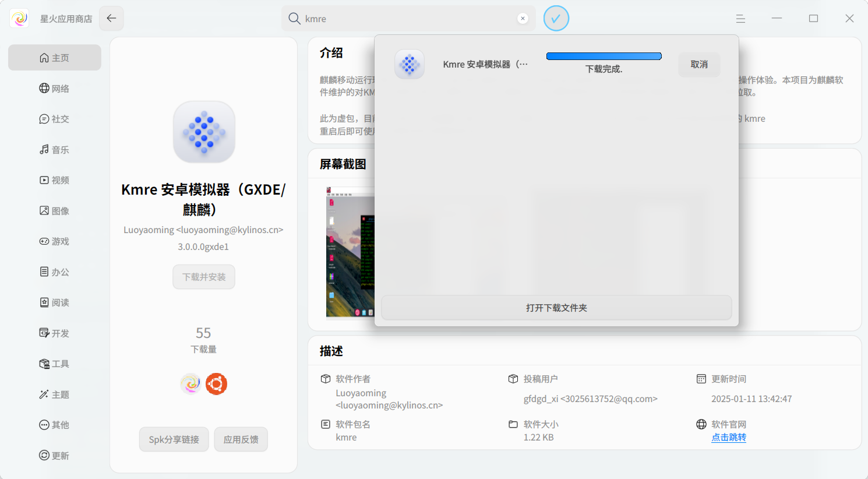Click the Spark Store supported-platform badge
The width and height of the screenshot is (868, 479).
pos(191,384)
